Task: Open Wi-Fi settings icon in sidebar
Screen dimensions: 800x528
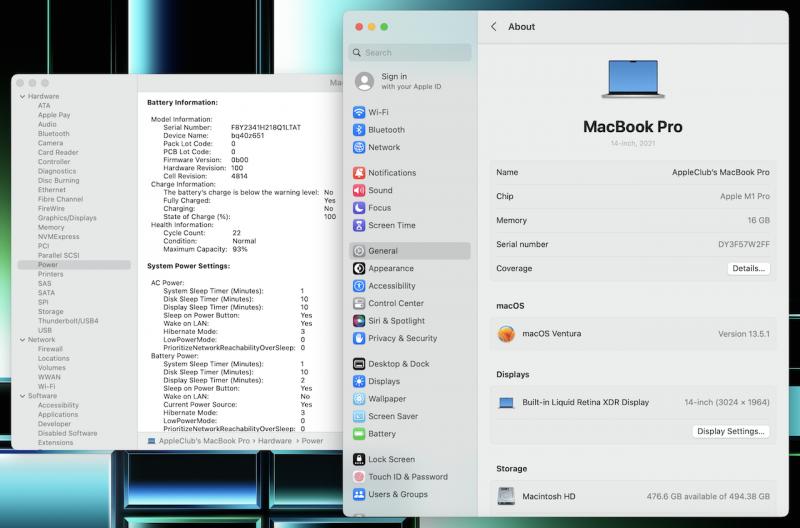Action: pos(359,112)
